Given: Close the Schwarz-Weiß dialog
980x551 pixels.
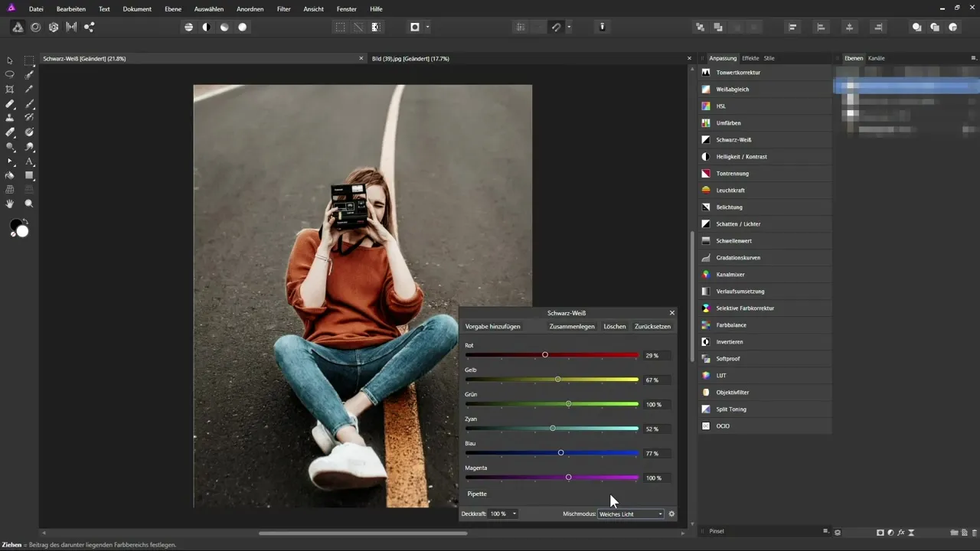Looking at the screenshot, I should click(x=672, y=313).
